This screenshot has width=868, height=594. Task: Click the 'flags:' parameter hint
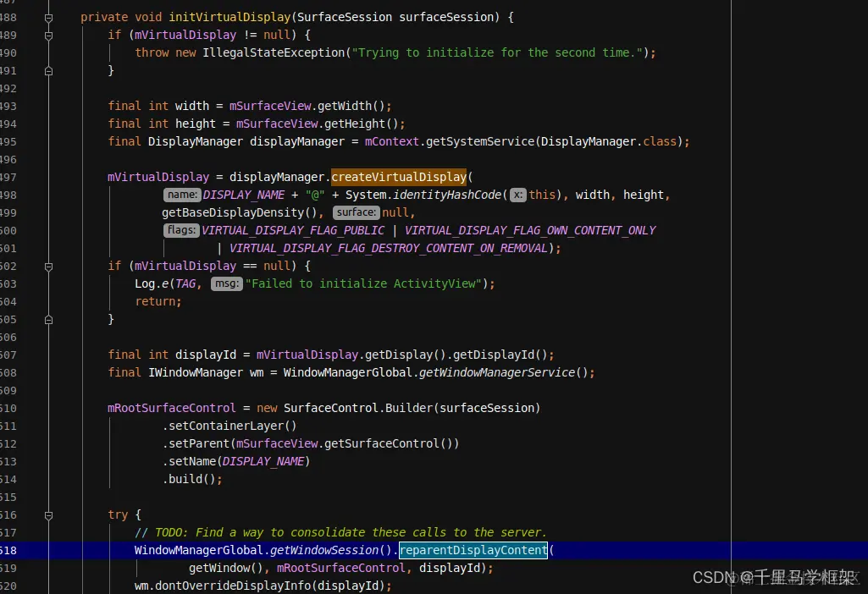[x=181, y=230]
